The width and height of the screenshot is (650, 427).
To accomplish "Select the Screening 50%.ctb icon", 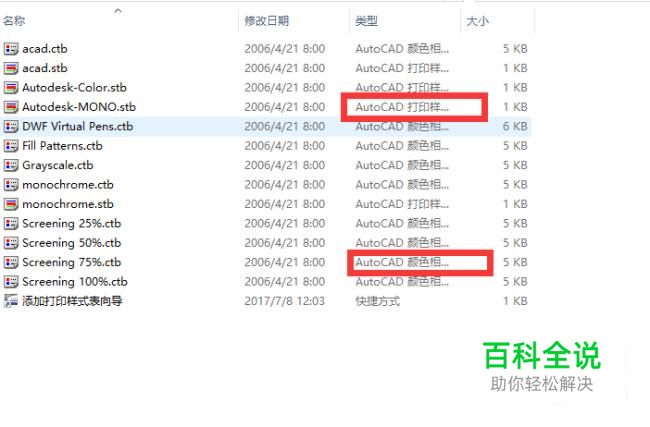I will click(x=11, y=243).
